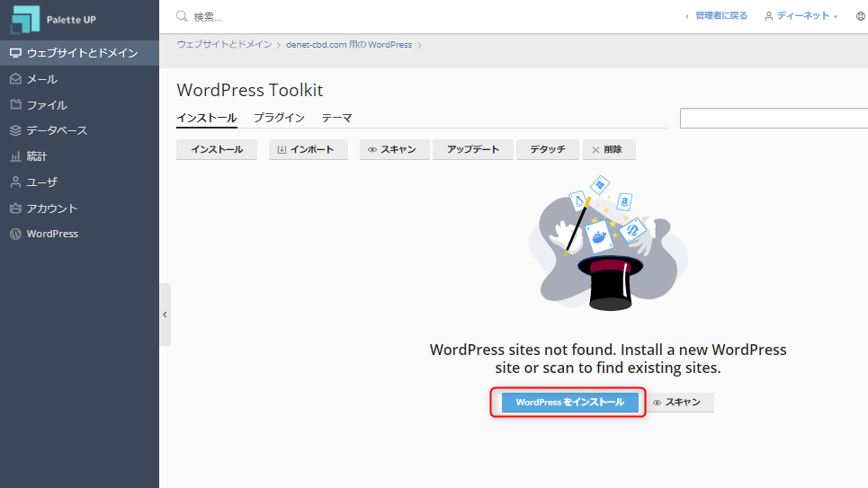Image resolution: width=868 pixels, height=488 pixels.
Task: Click the インストール toolbar button
Action: 217,149
